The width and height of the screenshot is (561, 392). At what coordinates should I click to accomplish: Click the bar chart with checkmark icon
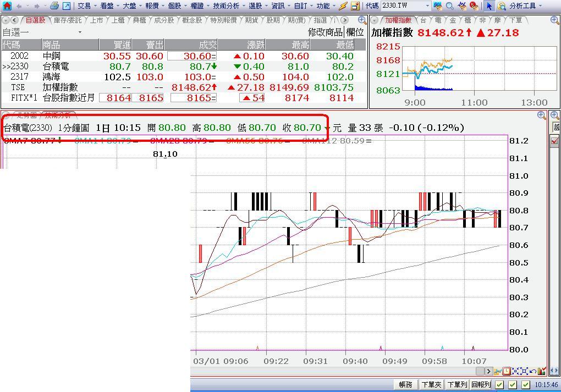(542, 371)
